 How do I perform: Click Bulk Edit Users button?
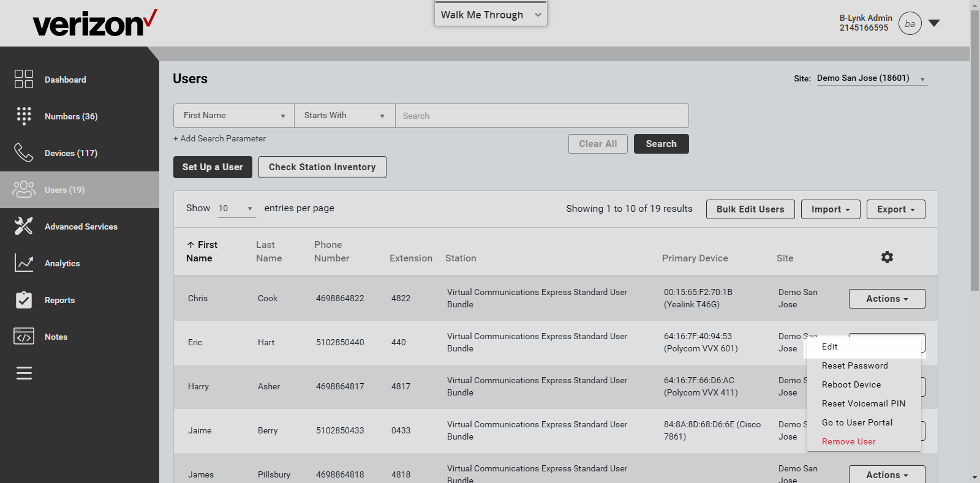(x=750, y=209)
